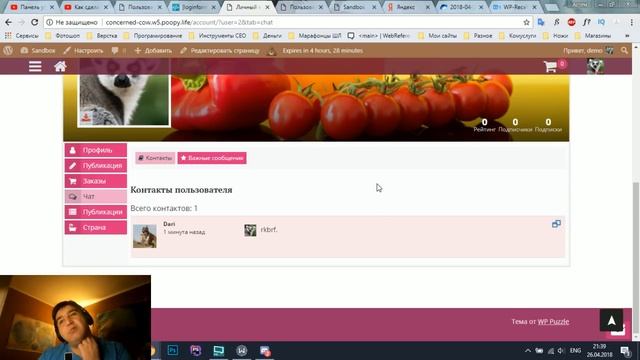Follow WP Puzzle theme link
Screen dimensions: 640x360
point(553,322)
